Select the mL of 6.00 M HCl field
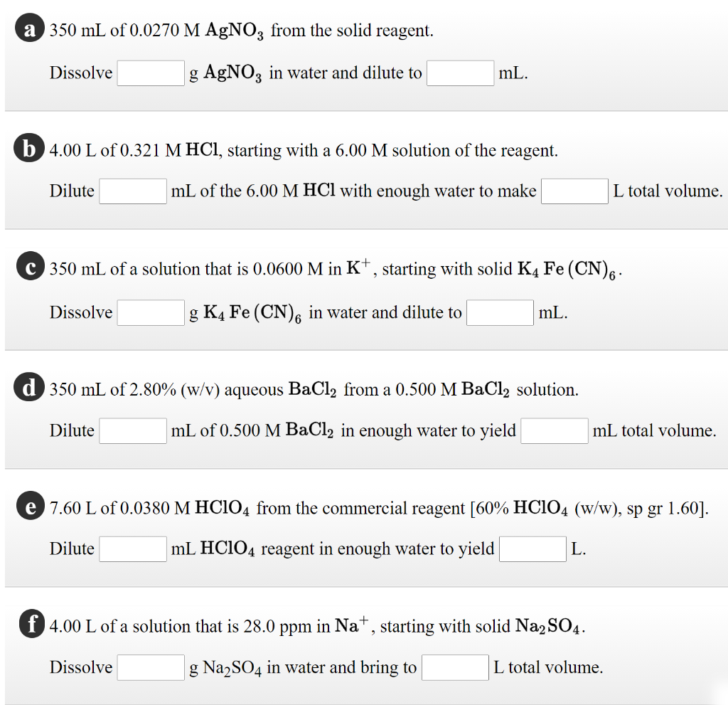This screenshot has height=705, width=728. pyautogui.click(x=132, y=191)
